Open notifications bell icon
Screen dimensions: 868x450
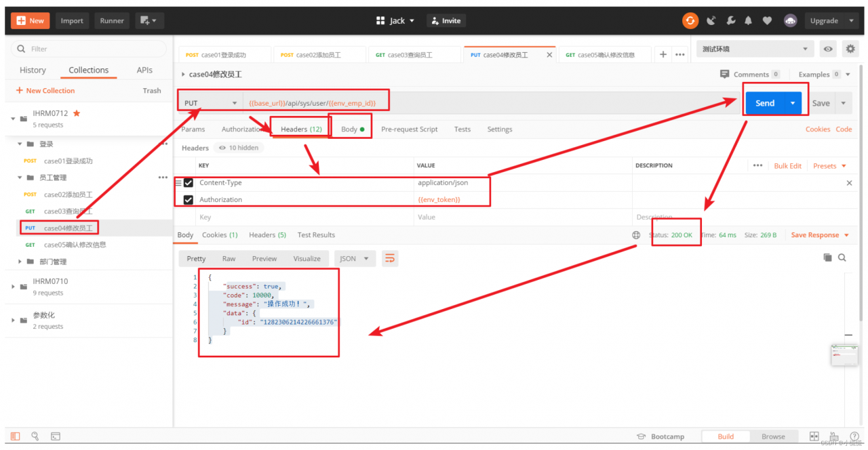pos(749,21)
